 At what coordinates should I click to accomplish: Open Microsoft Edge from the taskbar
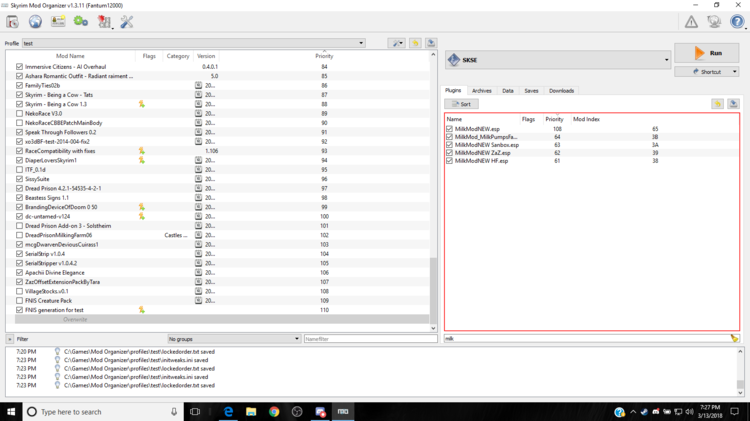tap(228, 411)
